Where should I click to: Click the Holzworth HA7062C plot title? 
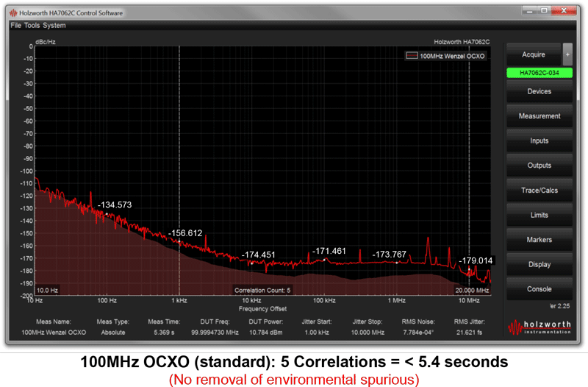[x=462, y=42]
